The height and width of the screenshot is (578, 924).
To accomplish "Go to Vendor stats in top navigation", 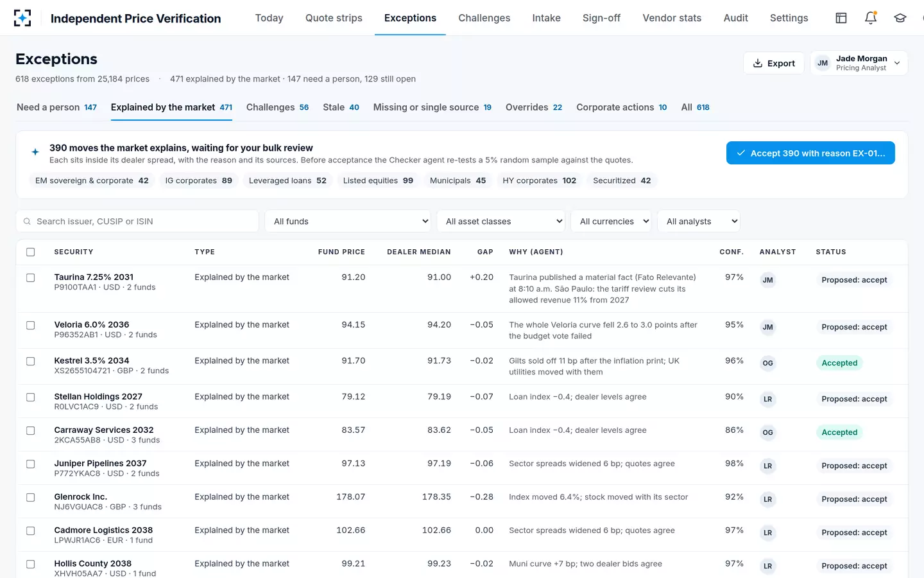I will [672, 18].
